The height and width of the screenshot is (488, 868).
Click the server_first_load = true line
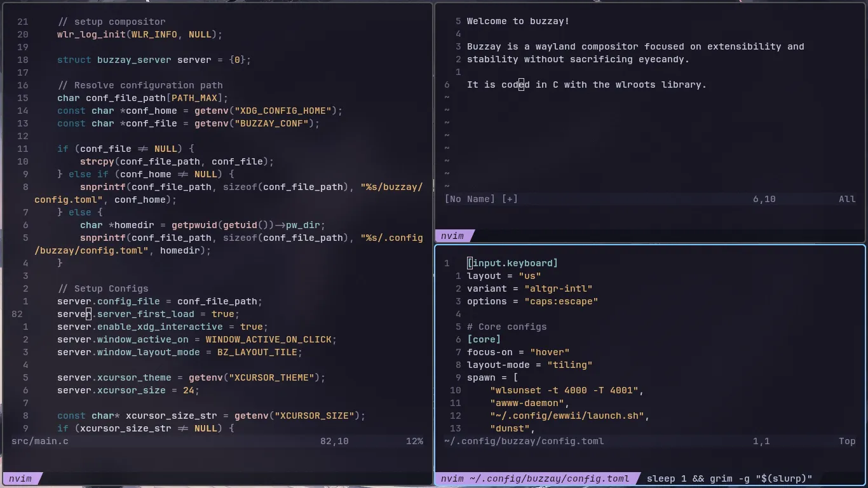[x=148, y=314]
